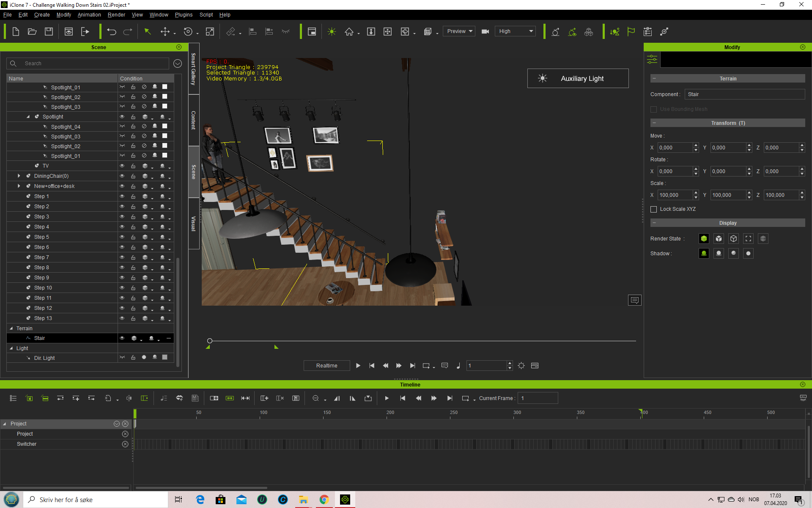Collapse the Spotlight group node

point(28,117)
